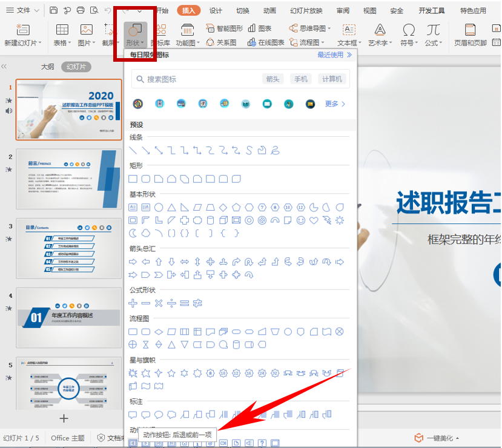Click the Office 主题 theme status entry
Image resolution: width=502 pixels, height=448 pixels.
pos(68,438)
